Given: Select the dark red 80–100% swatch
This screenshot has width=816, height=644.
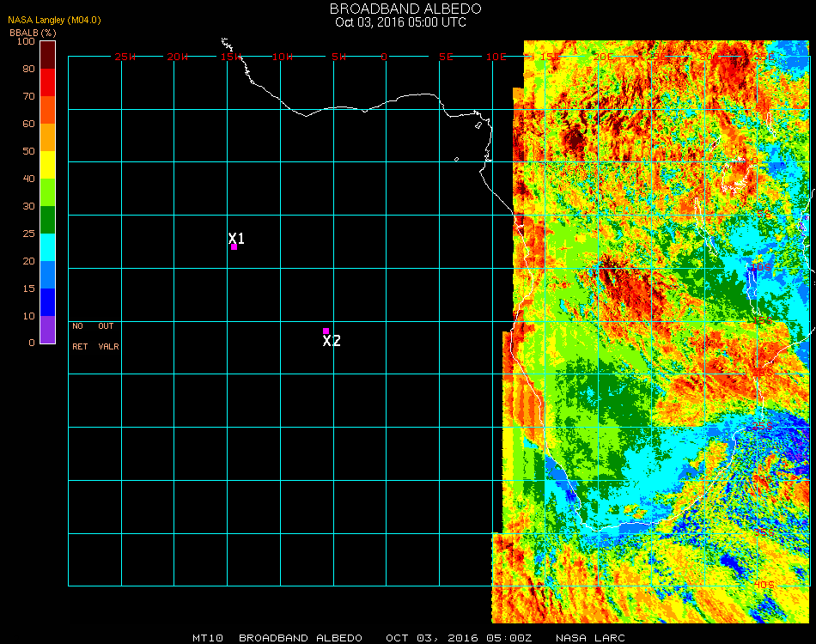Looking at the screenshot, I should point(48,55).
